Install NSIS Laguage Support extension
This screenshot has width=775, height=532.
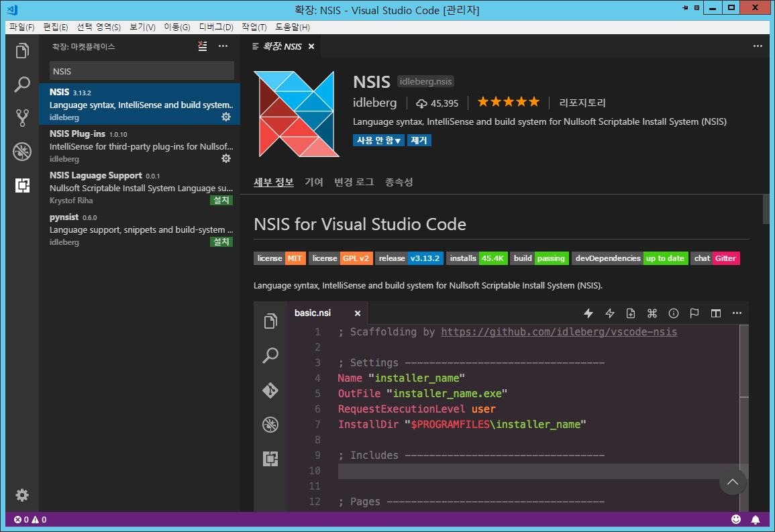pyautogui.click(x=221, y=200)
